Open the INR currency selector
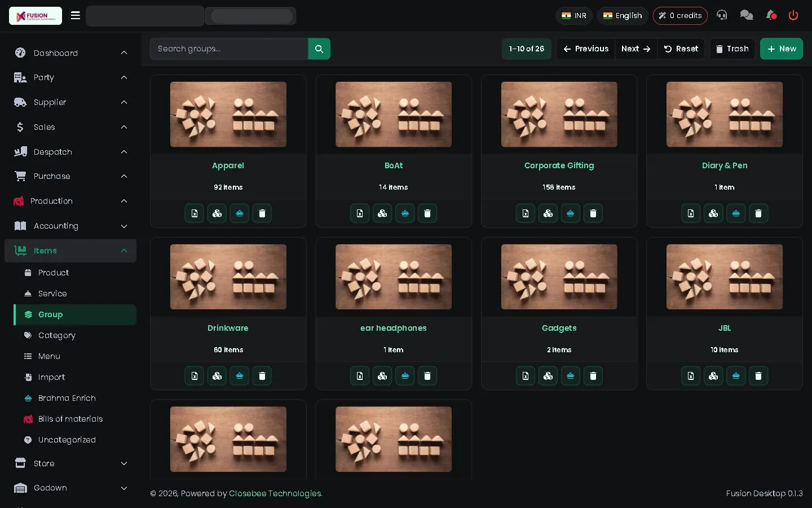The image size is (812, 508). (x=574, y=16)
